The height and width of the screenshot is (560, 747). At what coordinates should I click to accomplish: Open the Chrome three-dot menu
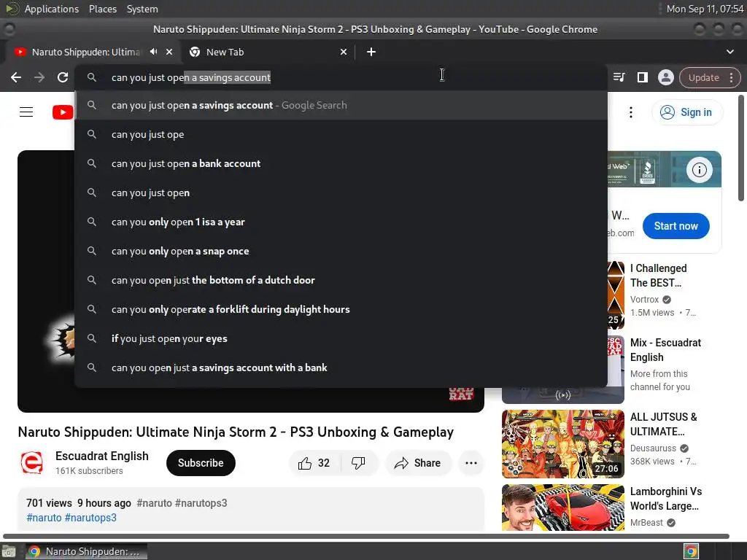[731, 77]
